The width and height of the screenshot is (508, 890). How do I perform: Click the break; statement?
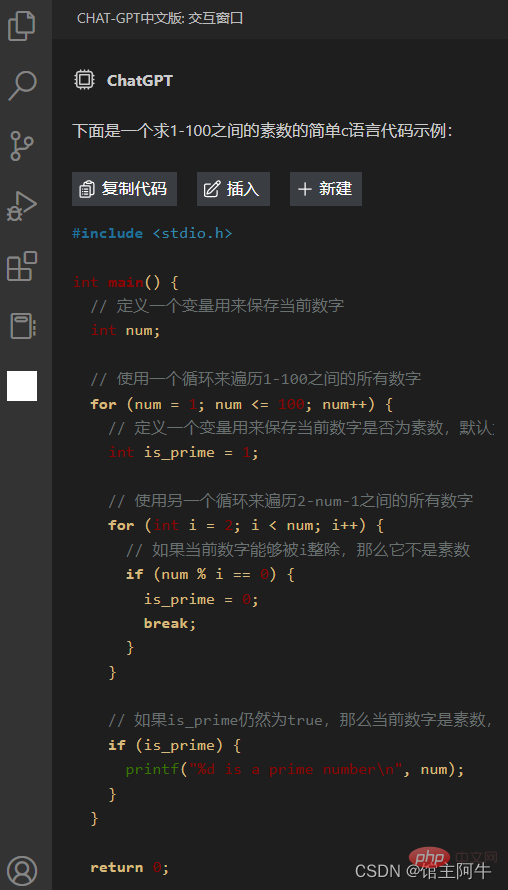(x=170, y=623)
